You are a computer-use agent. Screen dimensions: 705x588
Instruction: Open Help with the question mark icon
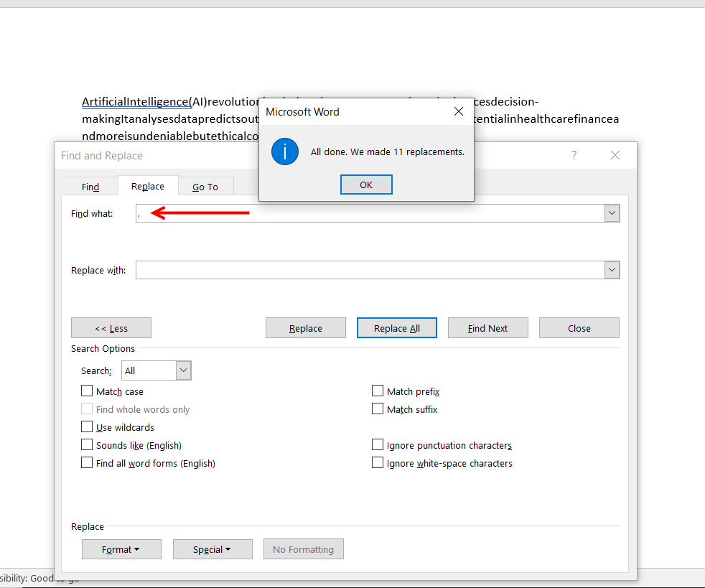coord(574,155)
